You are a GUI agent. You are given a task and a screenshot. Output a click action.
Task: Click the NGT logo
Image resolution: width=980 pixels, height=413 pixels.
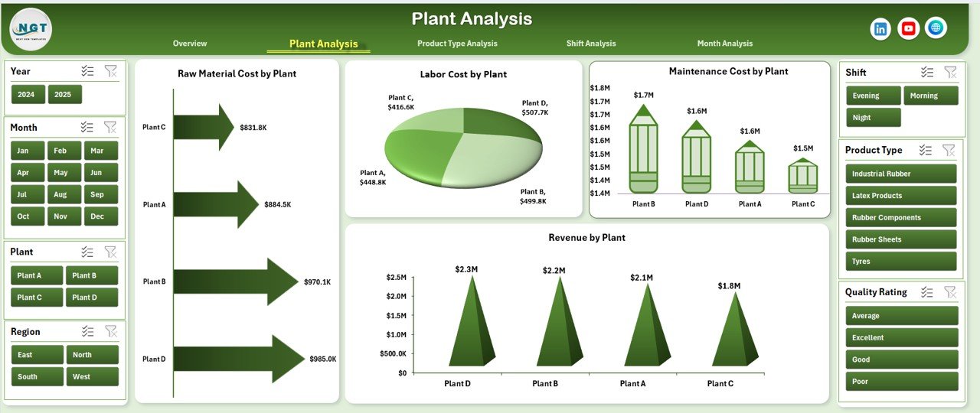31,29
